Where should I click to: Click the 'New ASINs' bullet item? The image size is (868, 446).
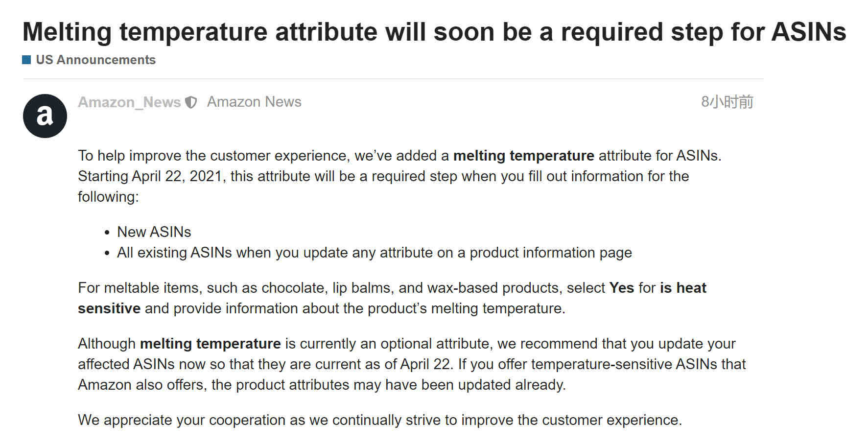[x=154, y=232]
